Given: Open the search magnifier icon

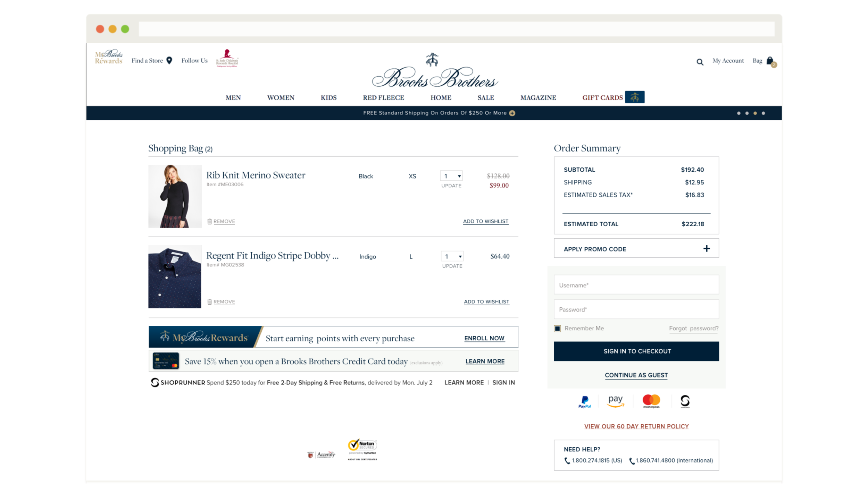Looking at the screenshot, I should click(700, 62).
